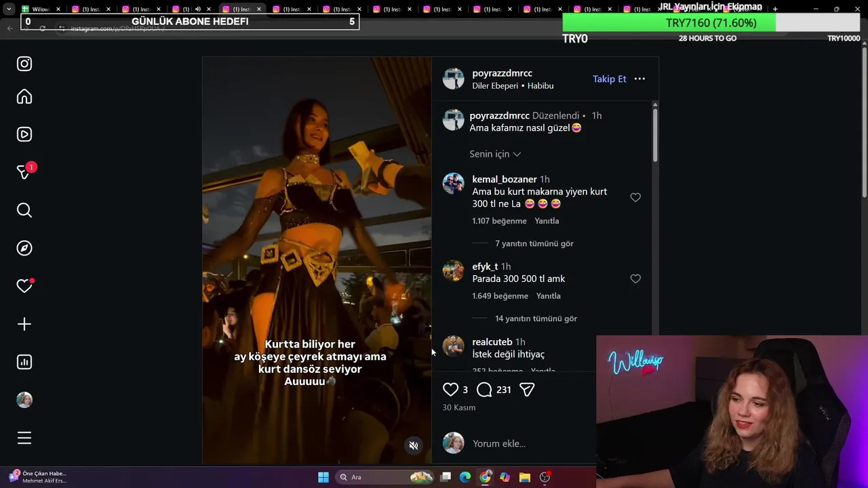Open your profile avatar in the sidebar
The height and width of the screenshot is (488, 868).
(x=24, y=400)
